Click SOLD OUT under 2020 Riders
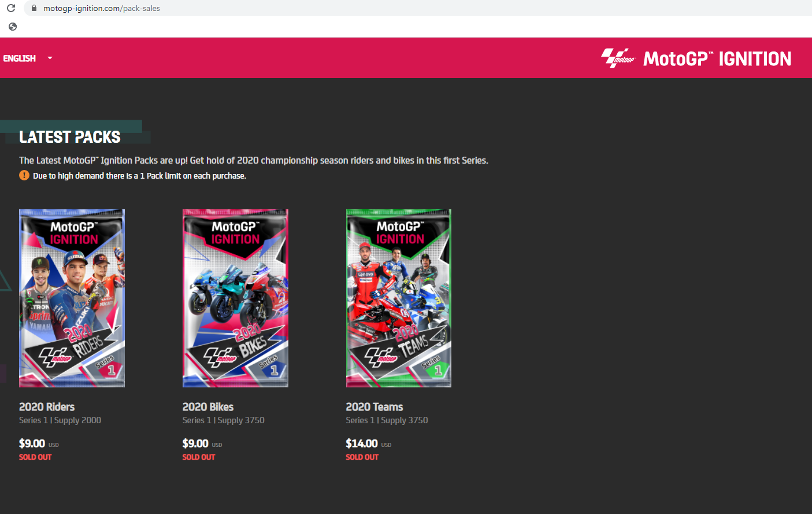Image resolution: width=812 pixels, height=514 pixels. [x=35, y=457]
